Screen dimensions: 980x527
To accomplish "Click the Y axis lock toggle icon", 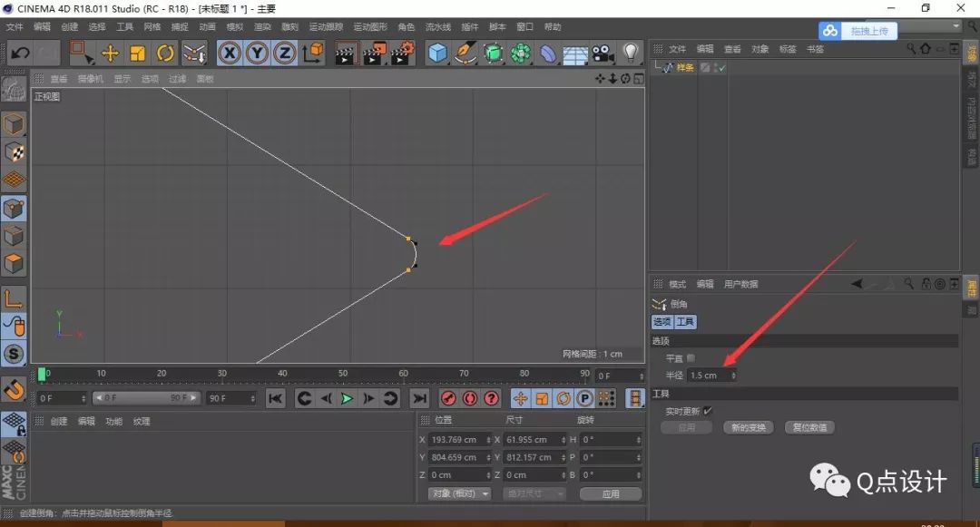I will tap(255, 54).
